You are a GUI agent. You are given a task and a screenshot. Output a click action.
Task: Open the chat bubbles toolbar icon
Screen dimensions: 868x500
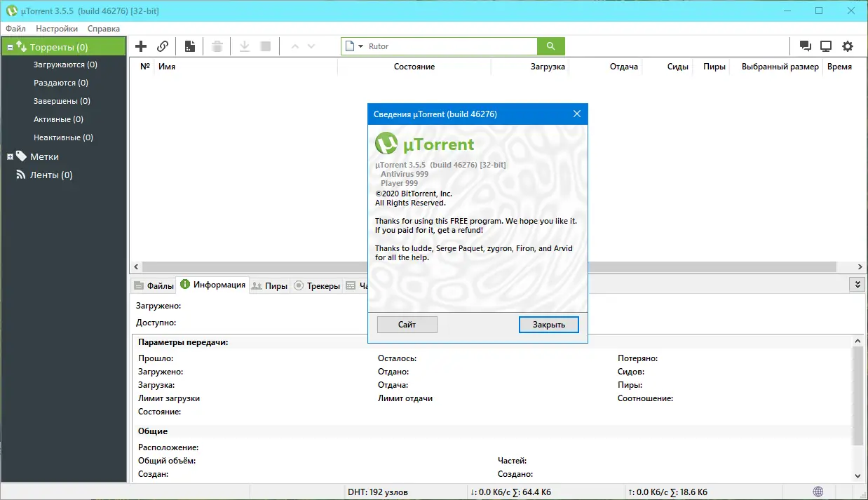(x=806, y=46)
